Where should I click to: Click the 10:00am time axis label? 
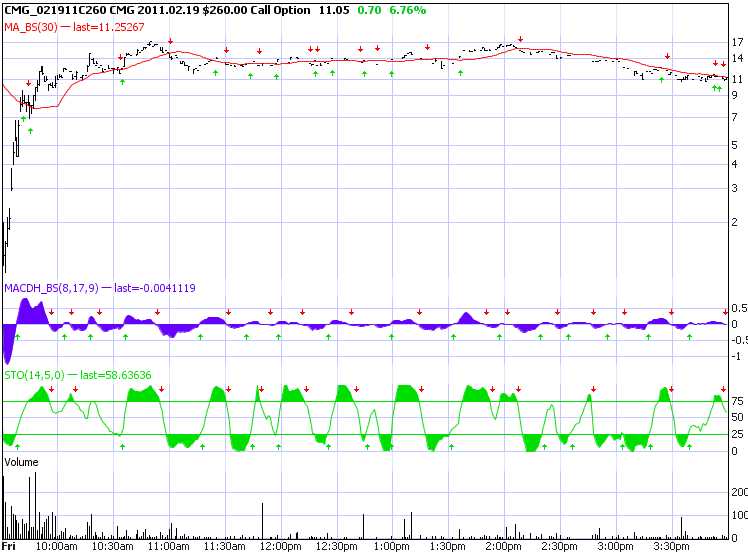pos(57,546)
